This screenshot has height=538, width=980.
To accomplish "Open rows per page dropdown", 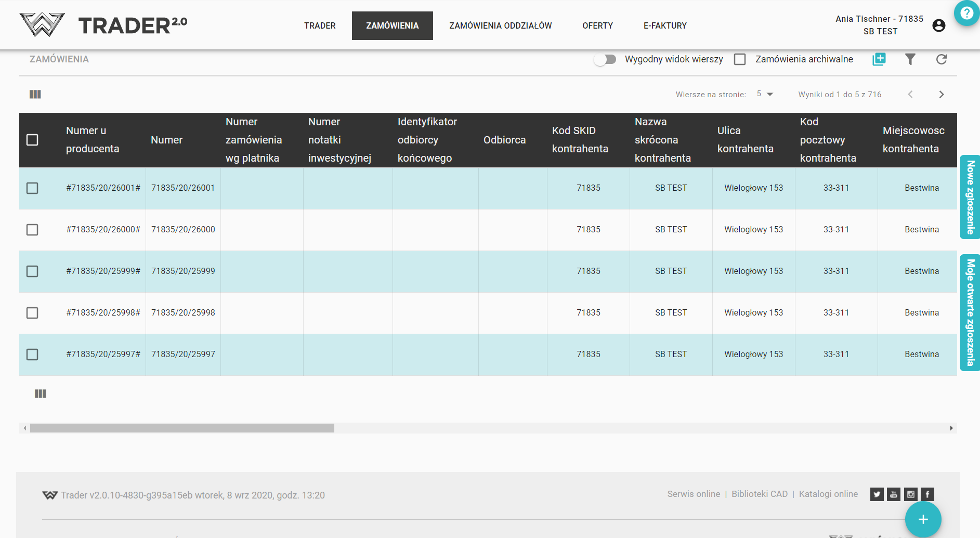I will [x=765, y=94].
